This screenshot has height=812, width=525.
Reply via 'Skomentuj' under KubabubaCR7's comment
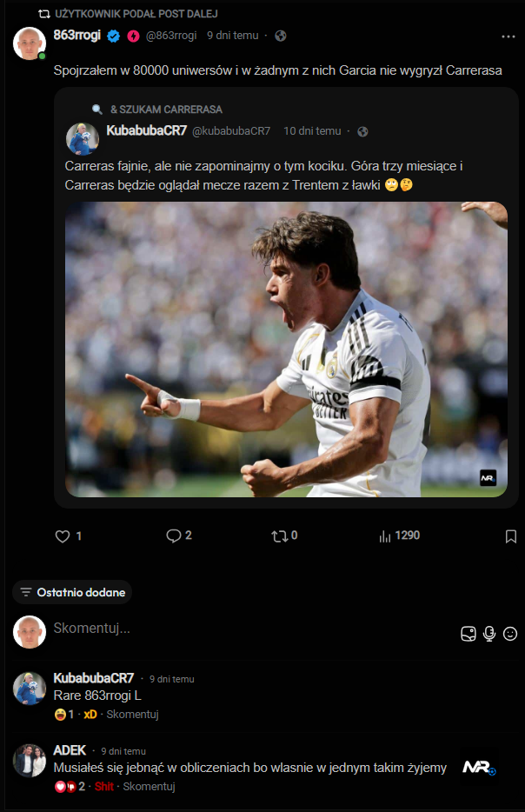(133, 715)
